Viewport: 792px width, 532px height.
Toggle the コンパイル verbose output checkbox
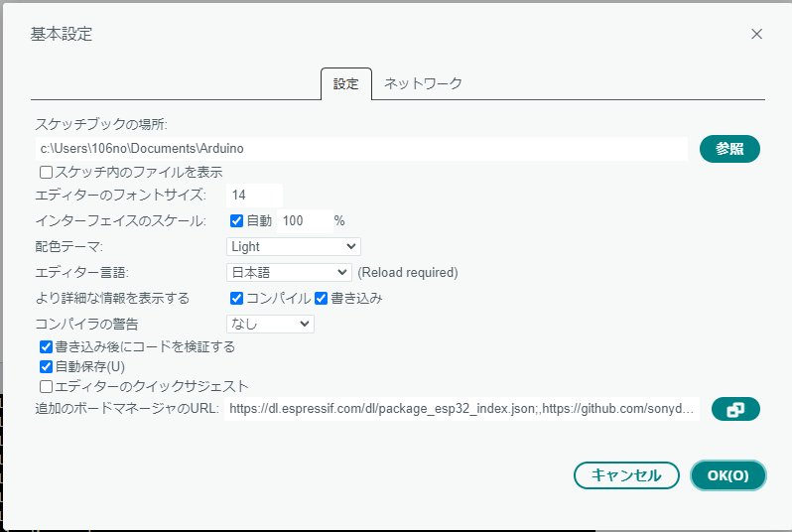pyautogui.click(x=236, y=298)
